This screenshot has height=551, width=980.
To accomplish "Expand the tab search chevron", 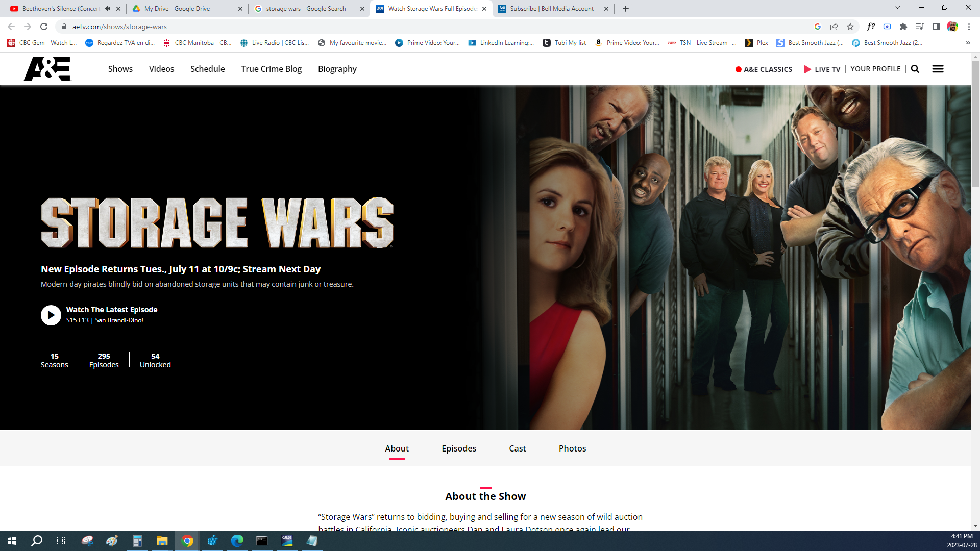I will click(x=897, y=8).
